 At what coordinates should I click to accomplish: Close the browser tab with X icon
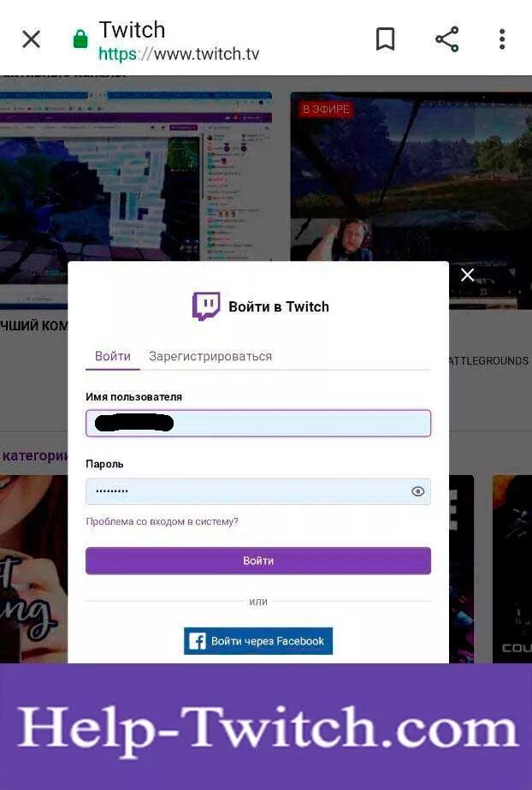coord(31,39)
